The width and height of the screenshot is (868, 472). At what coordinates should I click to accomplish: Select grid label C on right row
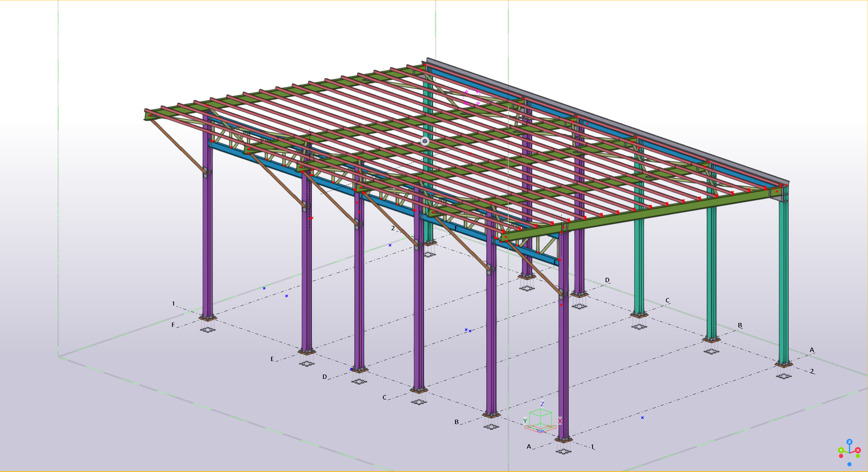click(x=667, y=300)
